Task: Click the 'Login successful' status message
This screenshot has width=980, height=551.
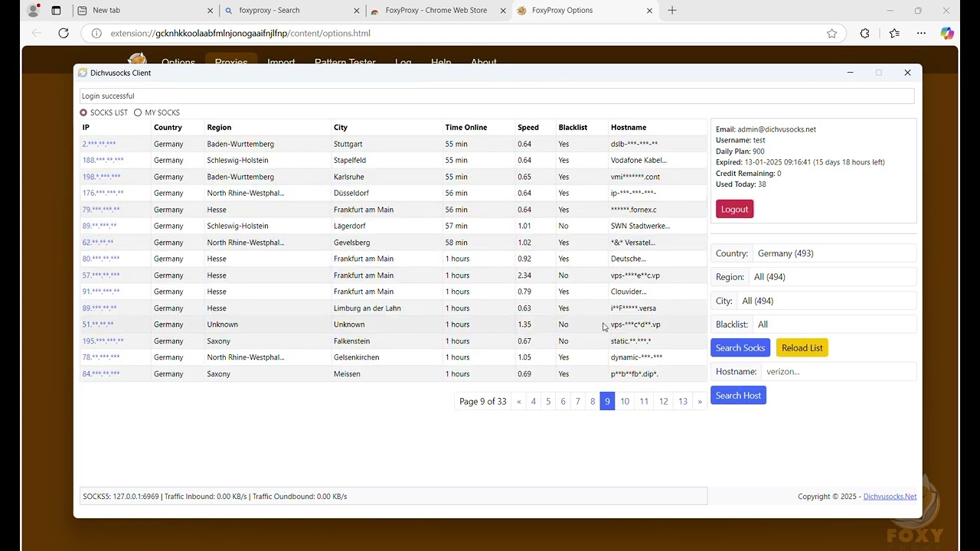Action: pyautogui.click(x=108, y=96)
